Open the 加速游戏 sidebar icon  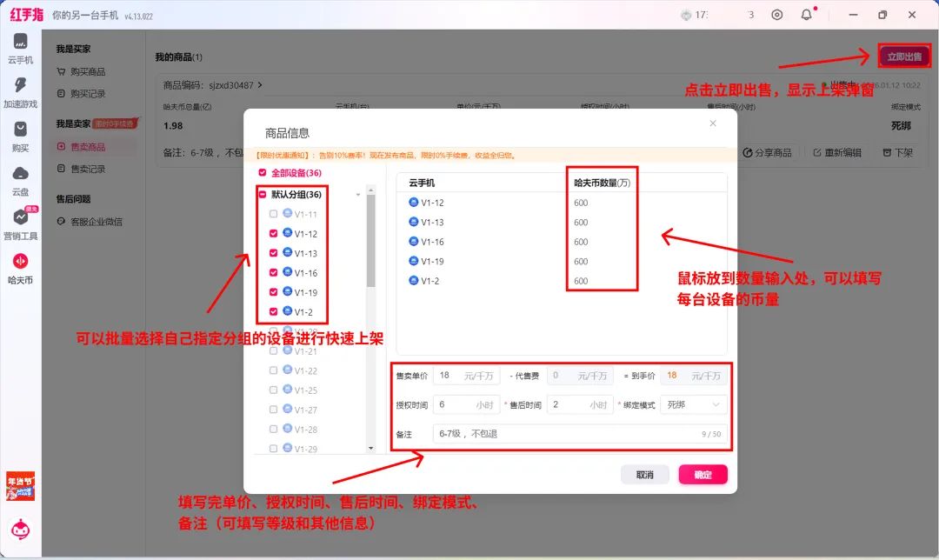click(x=20, y=92)
